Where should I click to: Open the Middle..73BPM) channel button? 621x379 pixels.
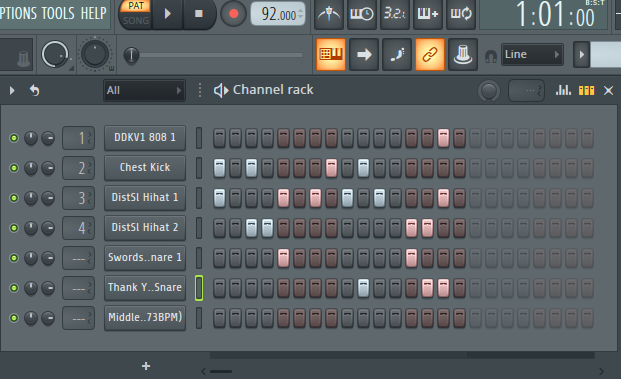click(145, 318)
